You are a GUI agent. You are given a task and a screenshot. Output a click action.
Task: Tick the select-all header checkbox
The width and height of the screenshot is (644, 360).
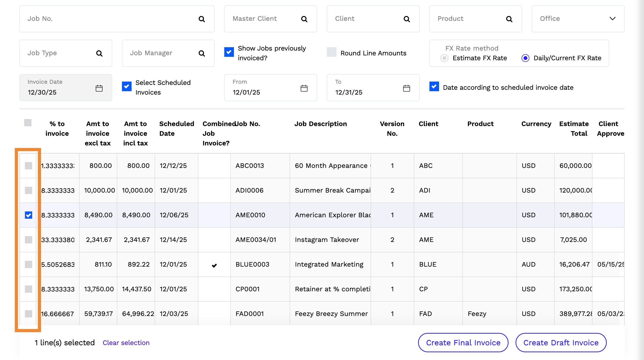tap(28, 123)
